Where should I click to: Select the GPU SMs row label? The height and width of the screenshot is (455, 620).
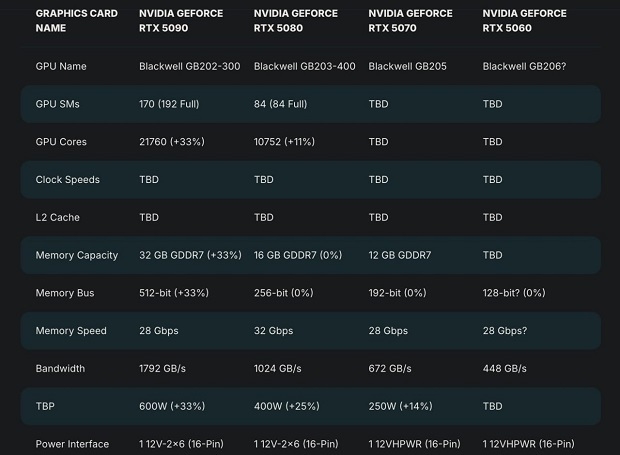click(x=59, y=104)
